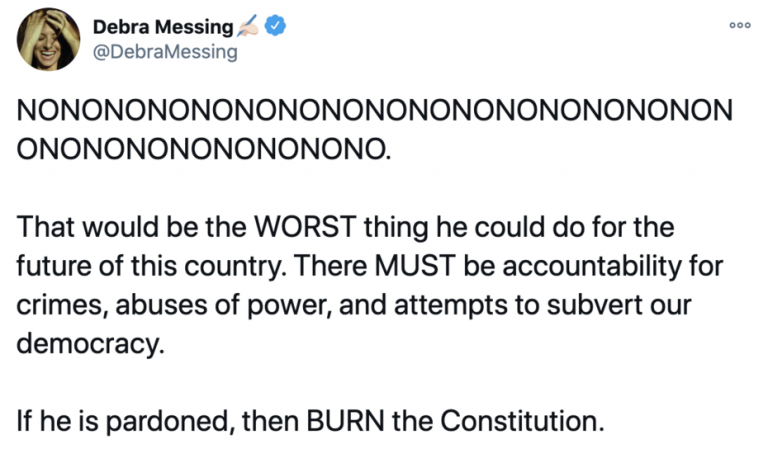This screenshot has width=768, height=449.
Task: Open the three-dot more options menu
Action: pos(739,25)
